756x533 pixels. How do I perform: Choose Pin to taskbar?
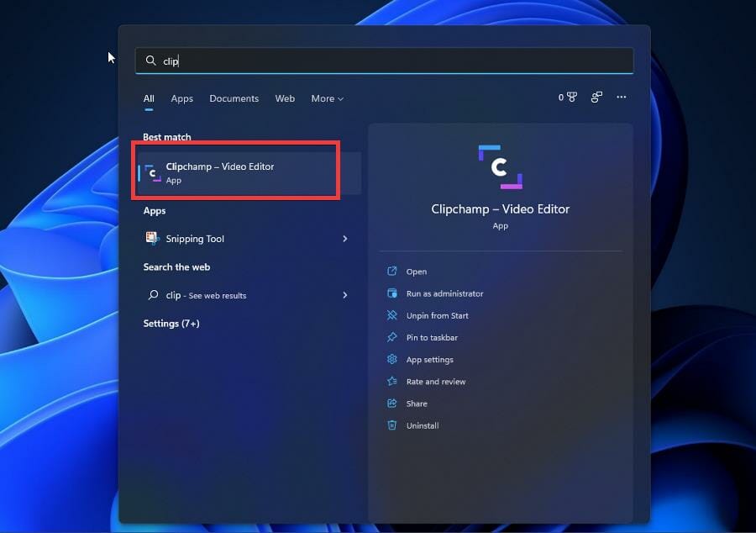point(432,338)
